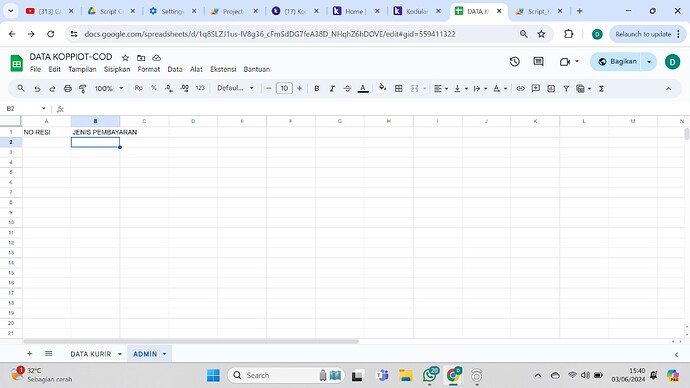Click the print icon in toolbar
Viewport: 690px width, 388px height.
(67, 88)
